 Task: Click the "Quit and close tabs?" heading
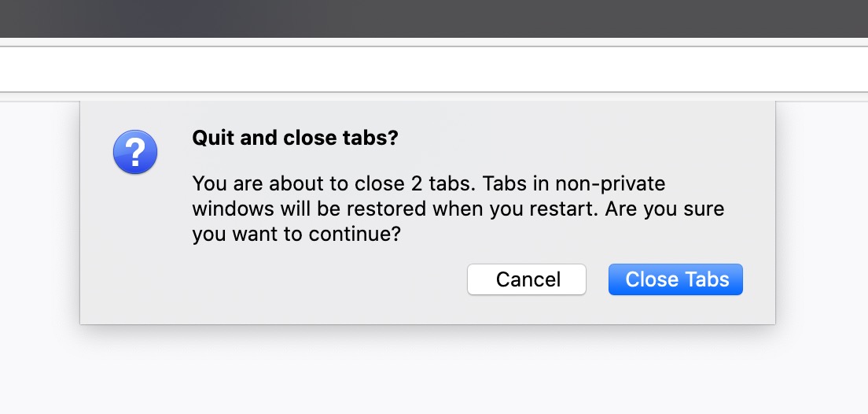tap(295, 138)
